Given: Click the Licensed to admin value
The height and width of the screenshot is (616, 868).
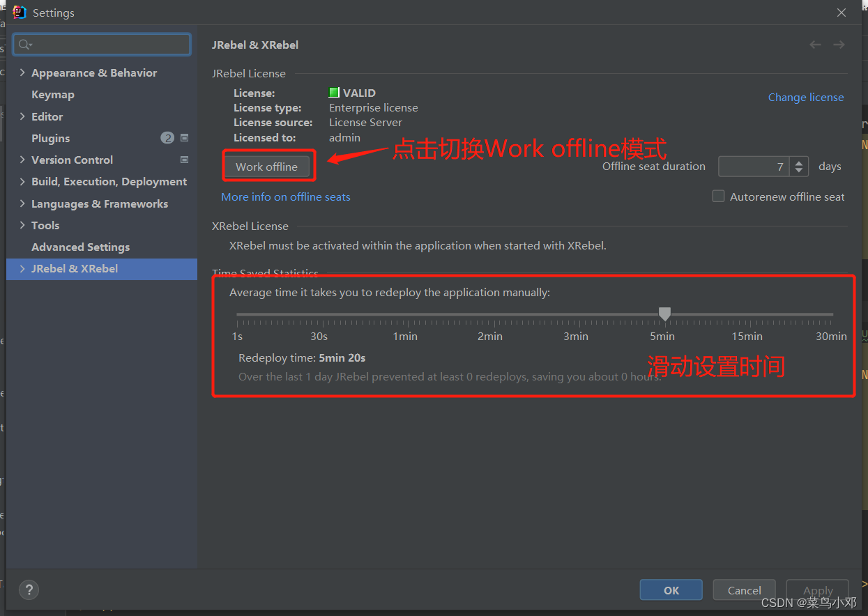Looking at the screenshot, I should [344, 137].
